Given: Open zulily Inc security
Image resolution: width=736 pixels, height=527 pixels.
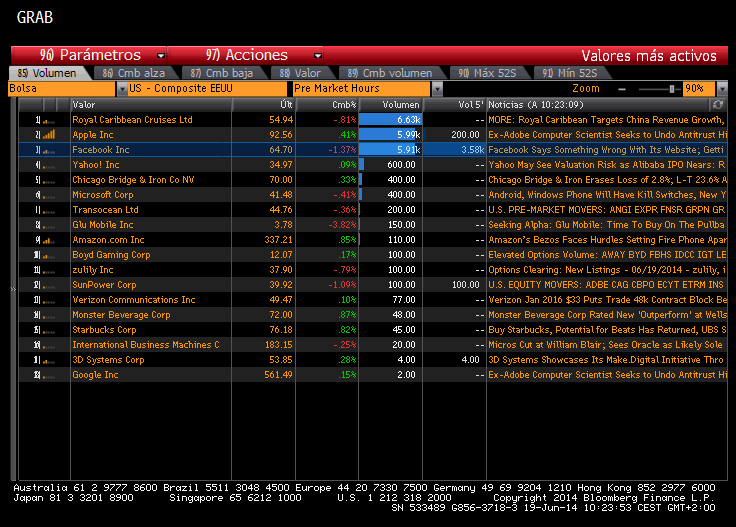Looking at the screenshot, I should tap(93, 270).
